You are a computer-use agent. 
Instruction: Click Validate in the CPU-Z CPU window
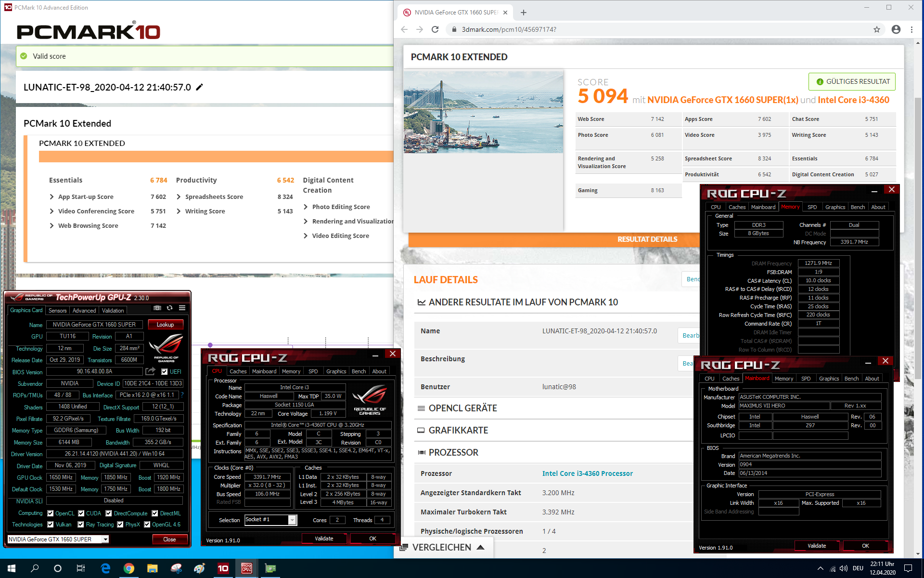tap(324, 539)
